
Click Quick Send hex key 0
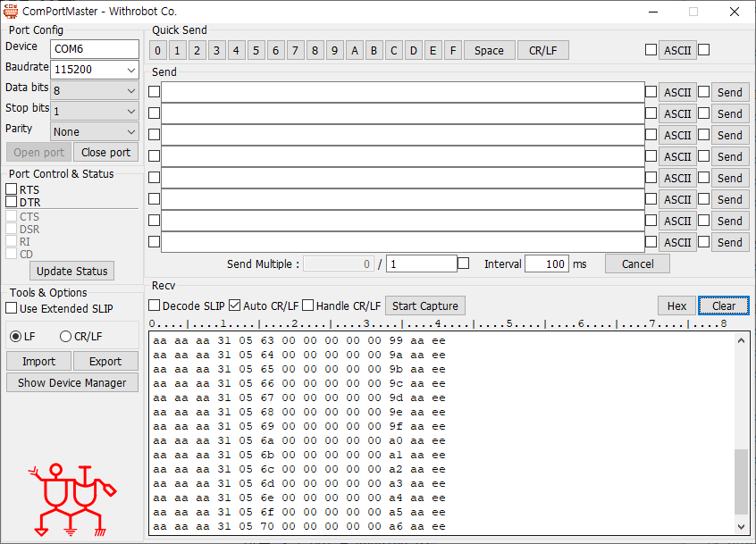click(x=157, y=51)
